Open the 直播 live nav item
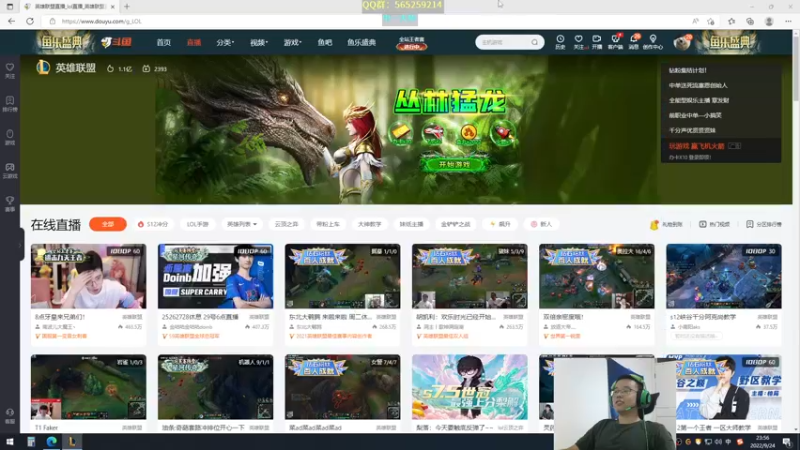 point(193,42)
